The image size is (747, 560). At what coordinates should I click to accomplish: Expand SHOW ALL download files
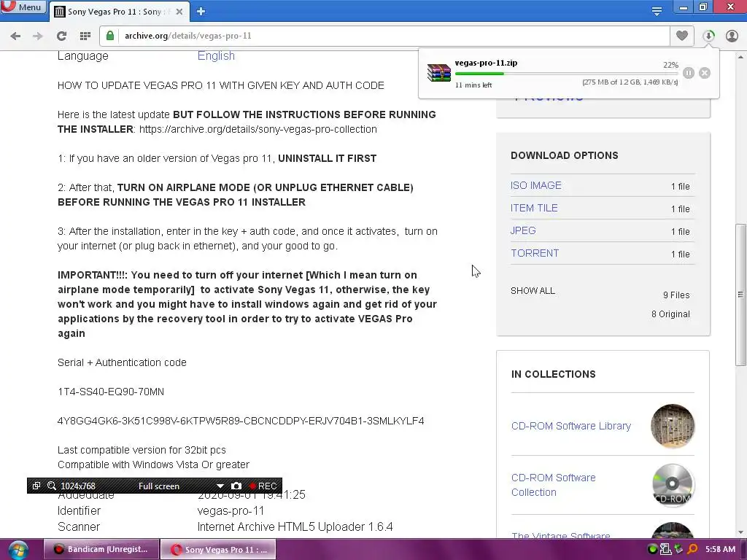533,290
